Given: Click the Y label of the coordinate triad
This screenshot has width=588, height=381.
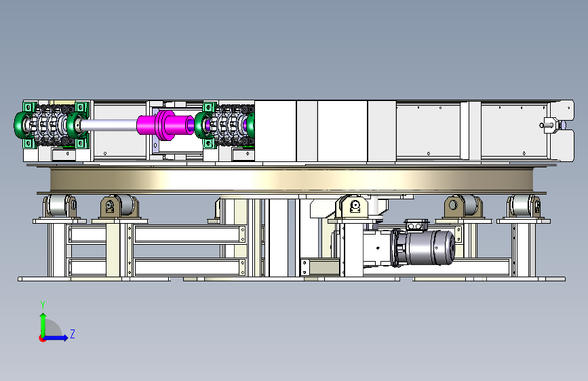Looking at the screenshot, I should [x=43, y=305].
